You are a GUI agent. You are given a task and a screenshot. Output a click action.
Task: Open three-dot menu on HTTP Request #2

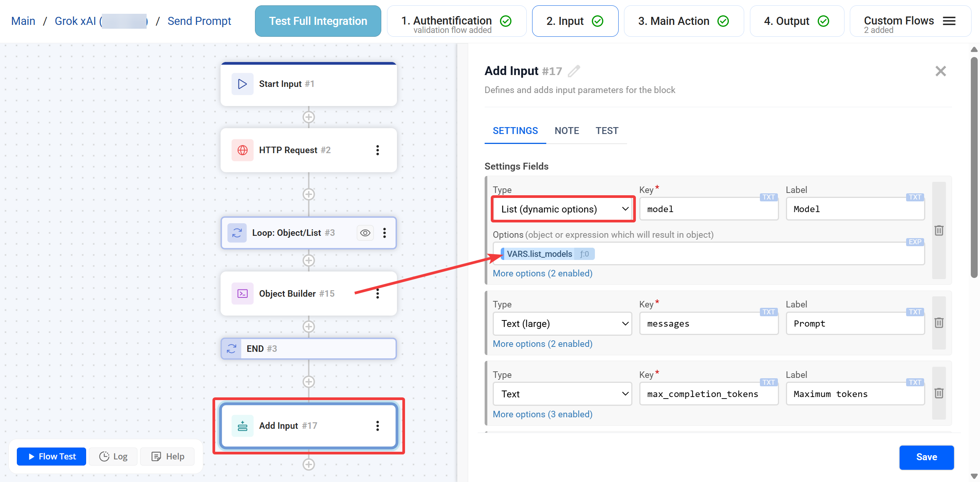(377, 150)
